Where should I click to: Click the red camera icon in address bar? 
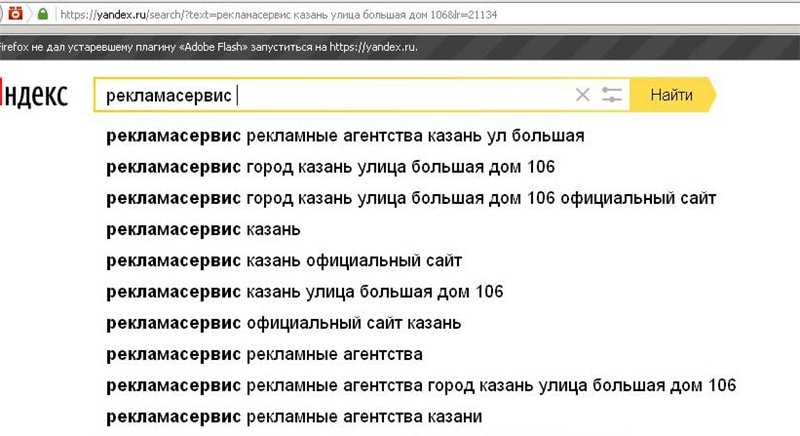pos(16,14)
